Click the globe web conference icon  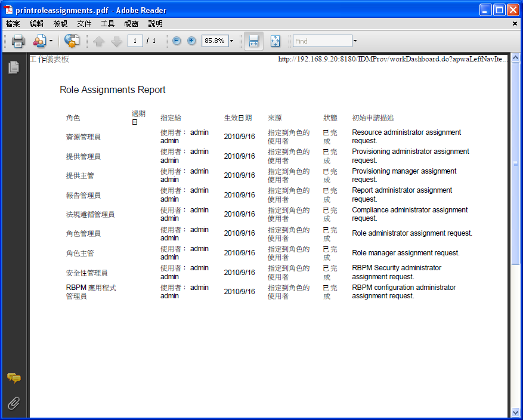pos(72,41)
